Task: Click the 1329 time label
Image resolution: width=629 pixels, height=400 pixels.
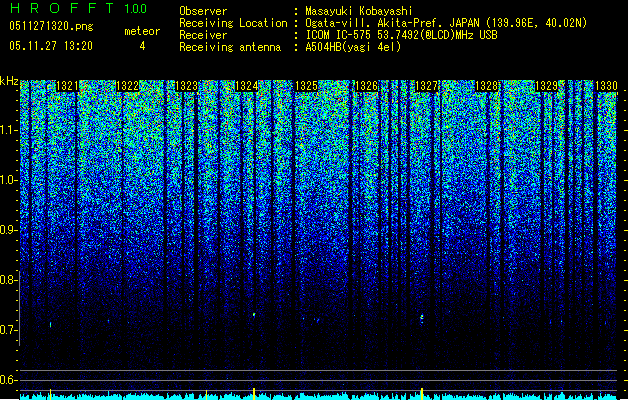Action: tap(546, 86)
